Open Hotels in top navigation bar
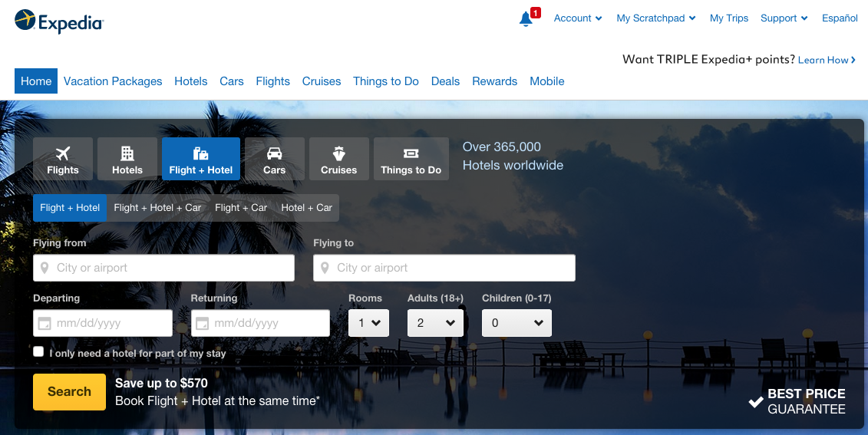Viewport: 868px width, 435px height. 191,81
